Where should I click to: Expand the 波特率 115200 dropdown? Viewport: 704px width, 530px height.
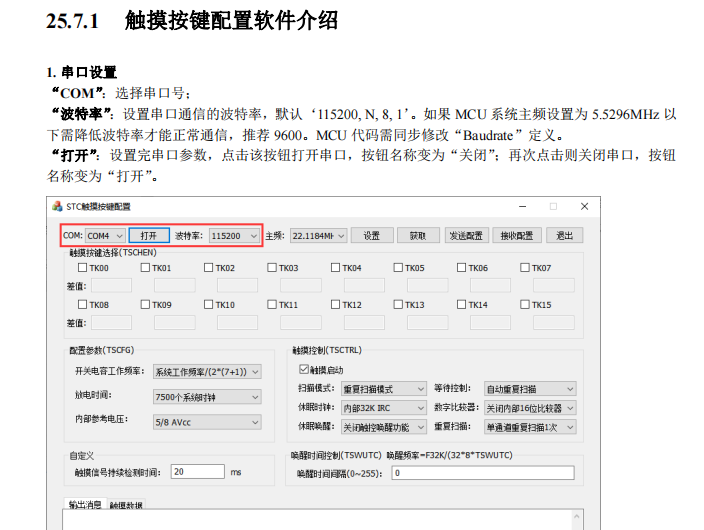[x=234, y=236]
